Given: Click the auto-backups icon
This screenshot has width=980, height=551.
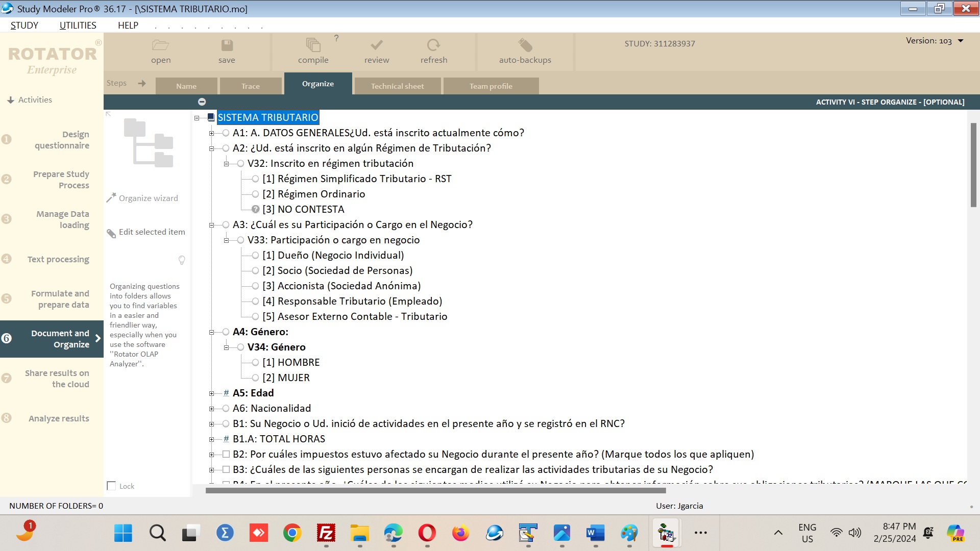Looking at the screenshot, I should click(525, 45).
